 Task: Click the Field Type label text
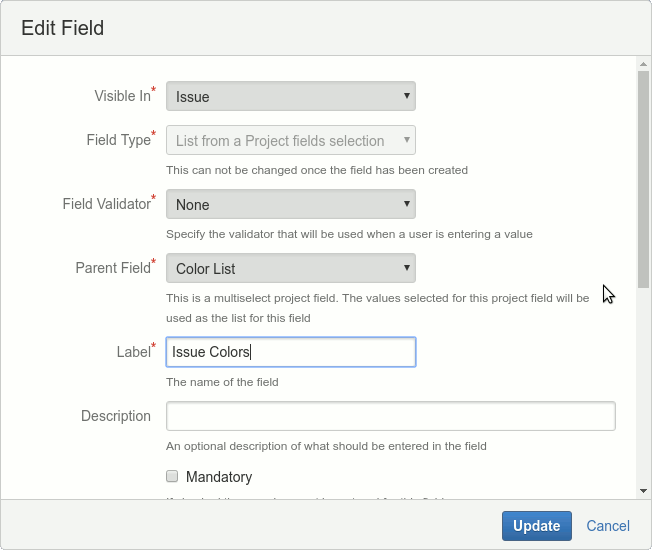tap(118, 141)
